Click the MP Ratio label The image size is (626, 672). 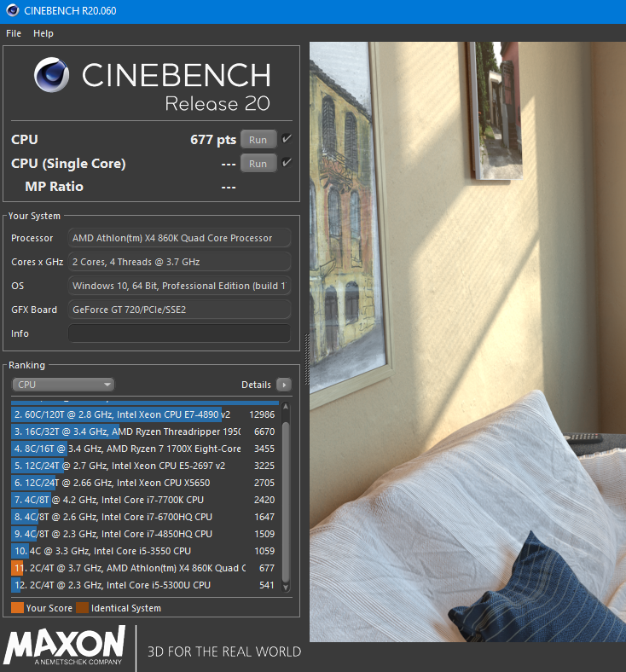click(x=54, y=187)
